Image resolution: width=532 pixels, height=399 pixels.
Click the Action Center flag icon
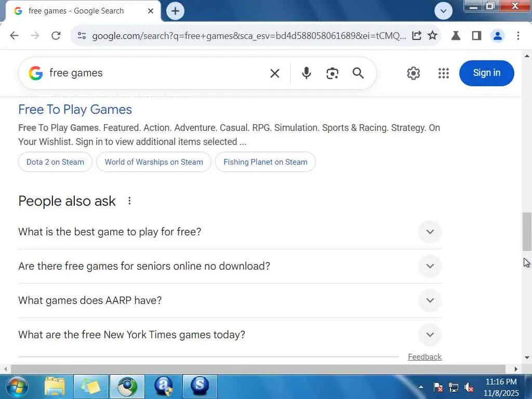[x=437, y=387]
